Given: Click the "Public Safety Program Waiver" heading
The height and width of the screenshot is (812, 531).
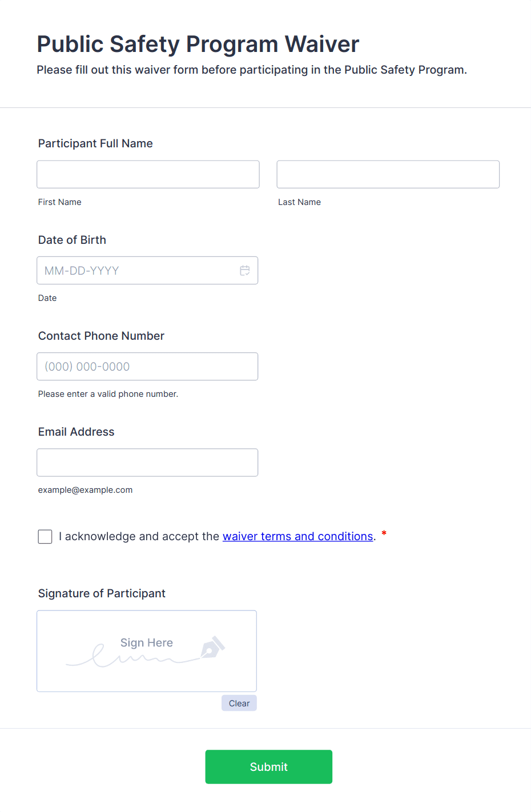Looking at the screenshot, I should tap(198, 44).
